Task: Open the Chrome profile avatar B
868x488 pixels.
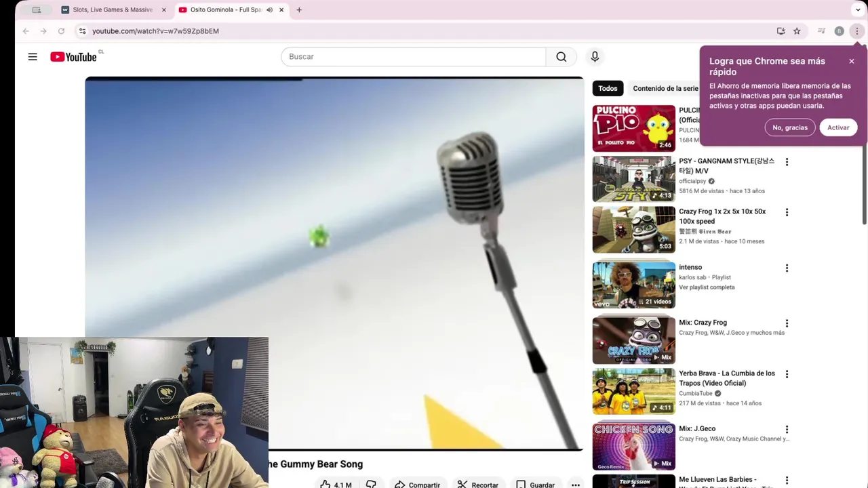Action: 839,31
